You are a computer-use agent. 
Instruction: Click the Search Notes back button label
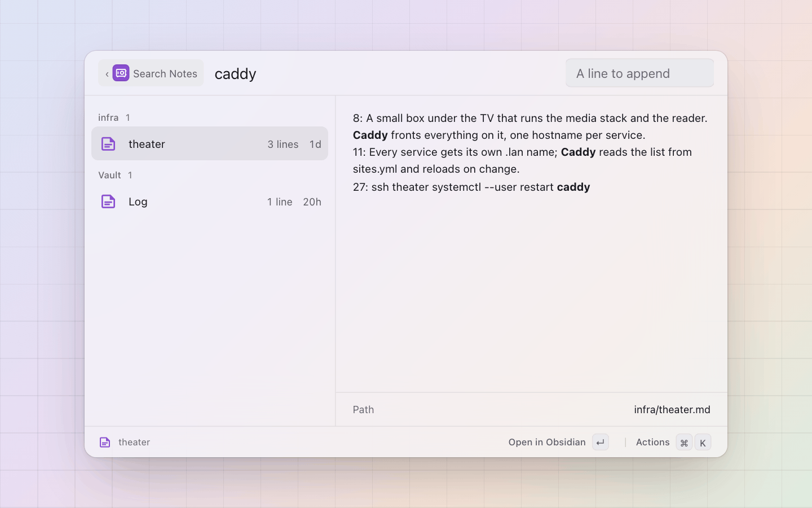[165, 73]
